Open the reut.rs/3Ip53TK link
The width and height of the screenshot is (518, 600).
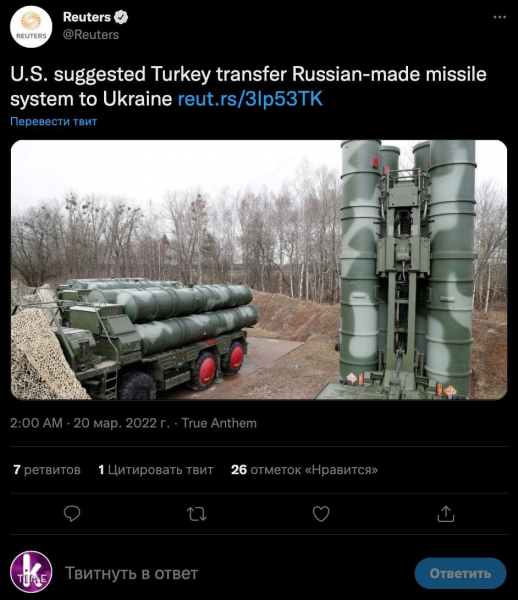pyautogui.click(x=250, y=99)
